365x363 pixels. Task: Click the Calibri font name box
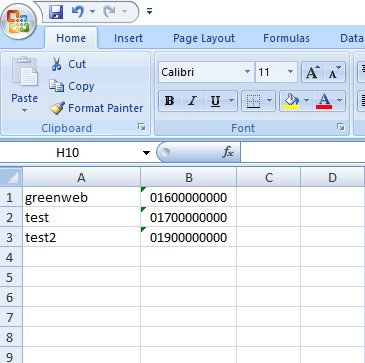click(x=201, y=72)
